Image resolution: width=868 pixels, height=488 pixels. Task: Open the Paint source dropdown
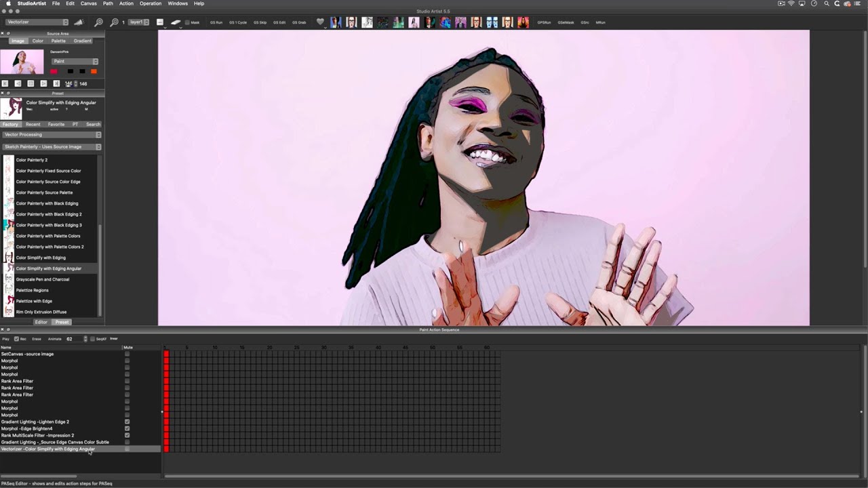(x=75, y=62)
